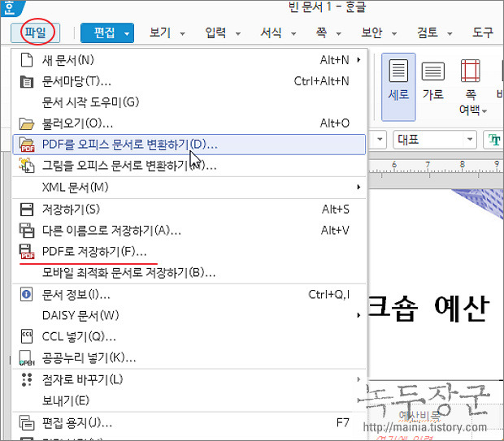504x441 pixels.
Task: Open the DAISY 문서(W) entry
Action: [189, 316]
